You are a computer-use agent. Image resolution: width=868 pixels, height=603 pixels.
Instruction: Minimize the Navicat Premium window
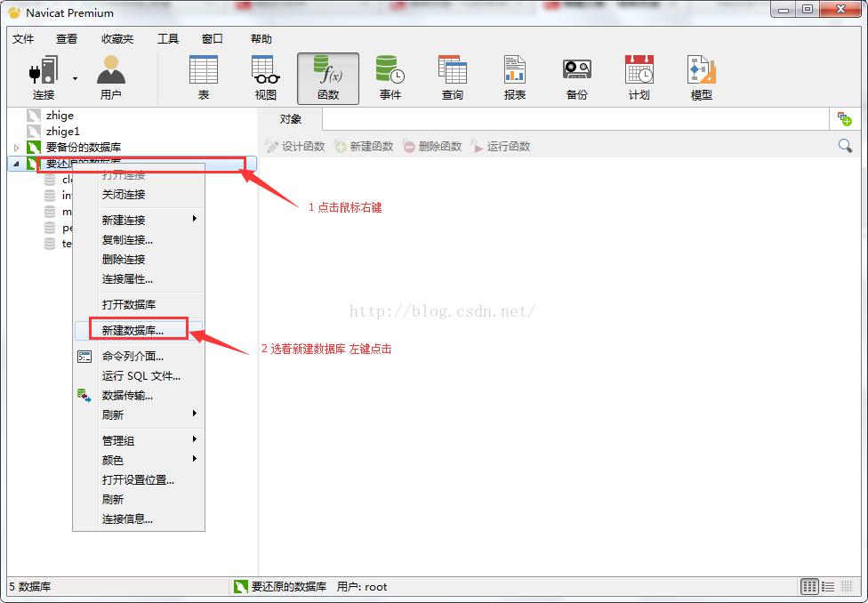pyautogui.click(x=783, y=10)
